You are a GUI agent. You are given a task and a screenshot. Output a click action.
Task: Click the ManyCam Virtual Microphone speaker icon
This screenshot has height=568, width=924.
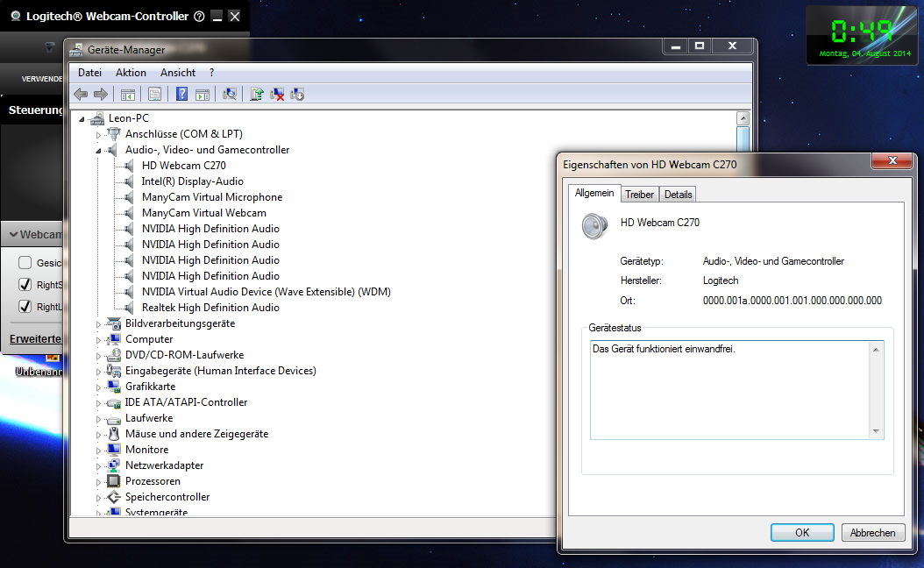(x=129, y=197)
